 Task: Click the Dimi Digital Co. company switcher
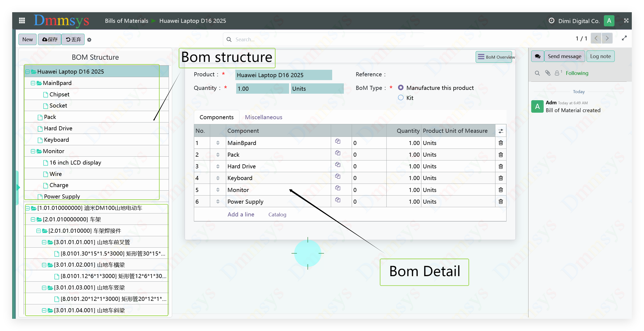579,21
